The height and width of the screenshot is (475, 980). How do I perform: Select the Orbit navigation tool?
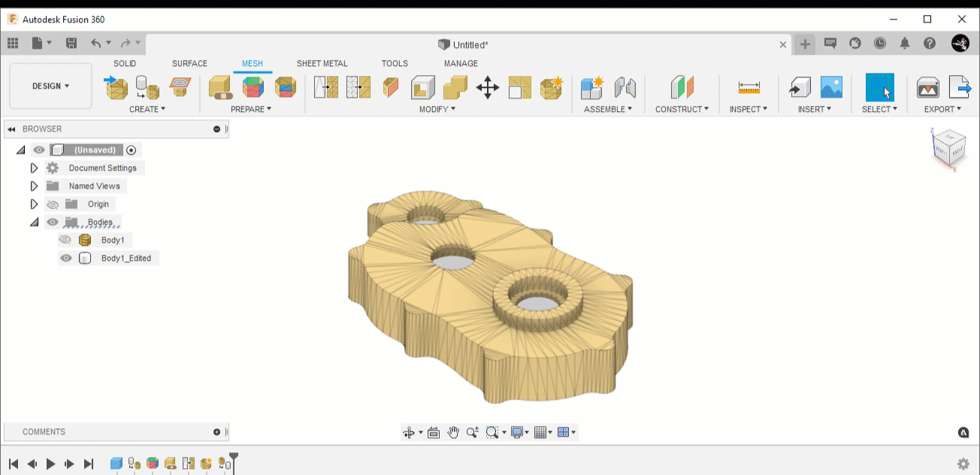pyautogui.click(x=410, y=432)
